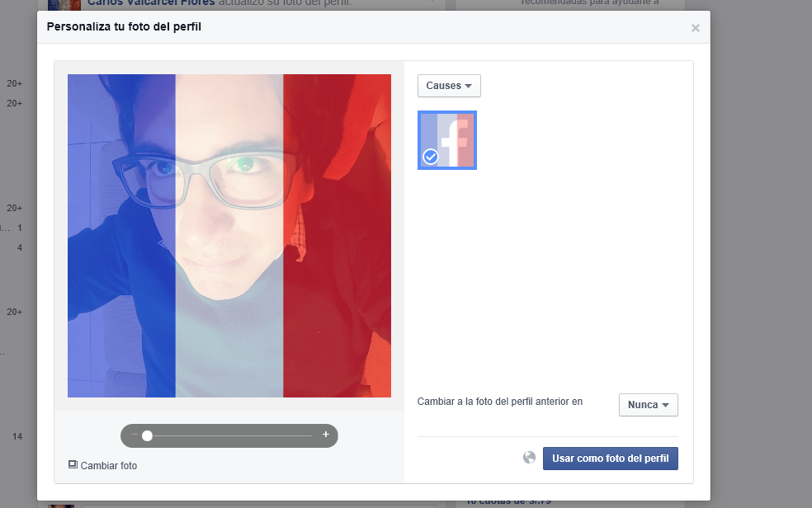Select the French flag frame thumbnail
The height and width of the screenshot is (508, 812).
coord(447,140)
